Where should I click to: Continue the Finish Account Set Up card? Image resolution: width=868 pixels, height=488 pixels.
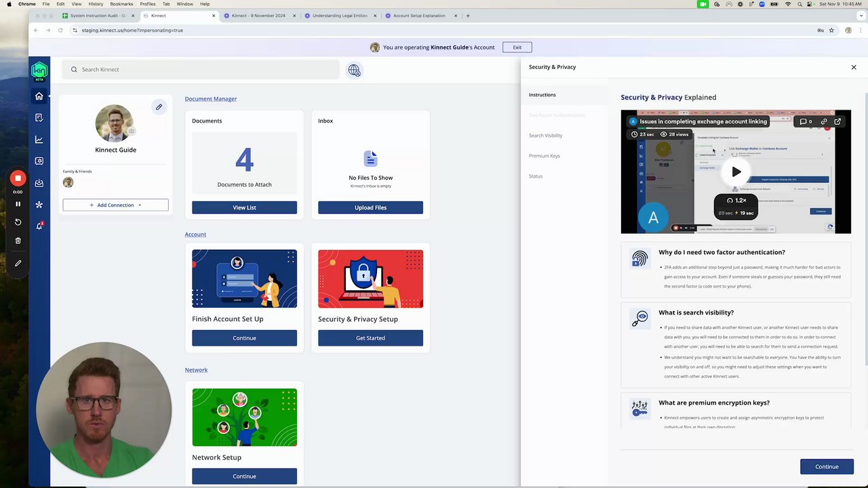click(x=244, y=338)
